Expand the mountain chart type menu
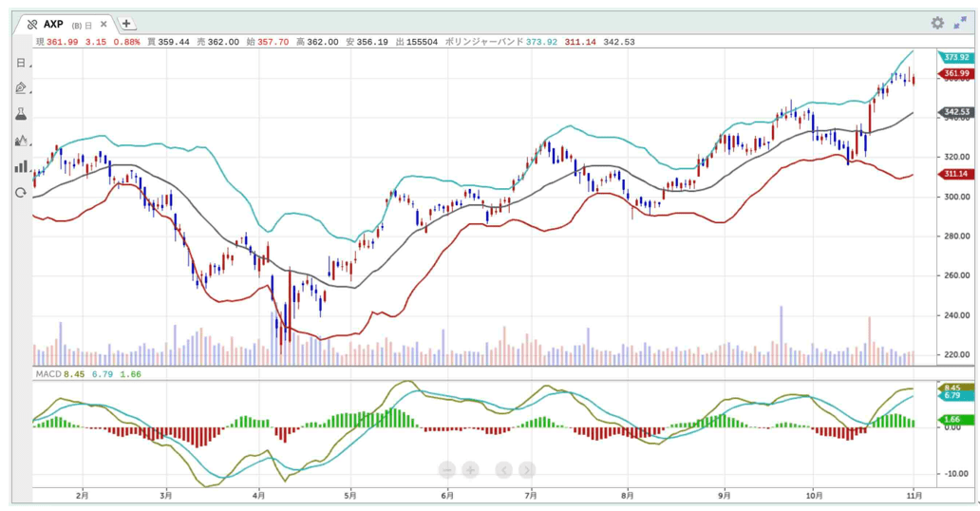The height and width of the screenshot is (511, 980). point(21,141)
